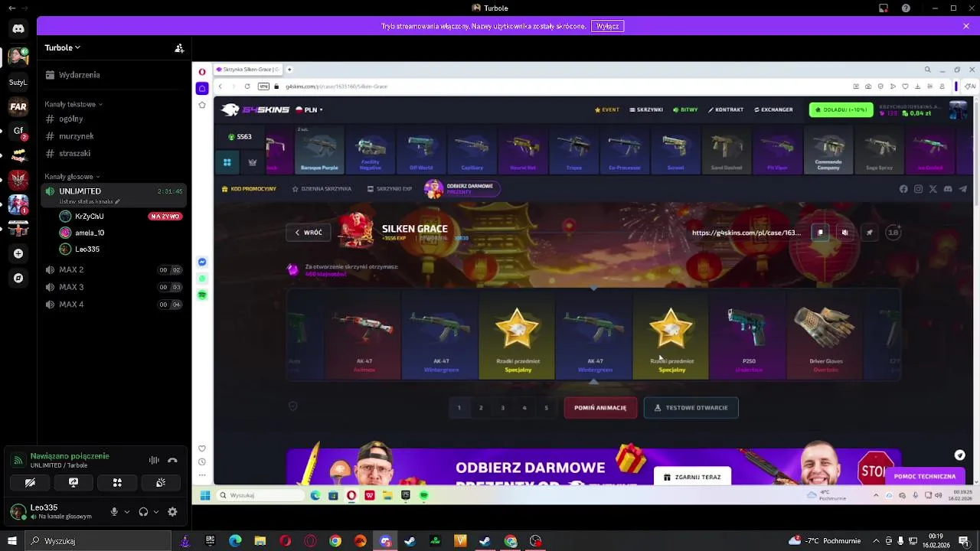Open Wydarzenia events in Discord

[113, 75]
